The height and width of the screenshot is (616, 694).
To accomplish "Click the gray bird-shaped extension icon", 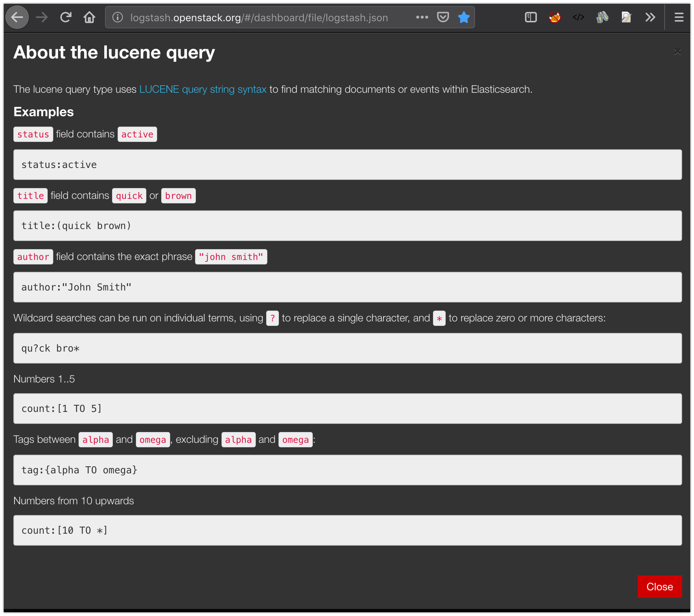I will 602,17.
